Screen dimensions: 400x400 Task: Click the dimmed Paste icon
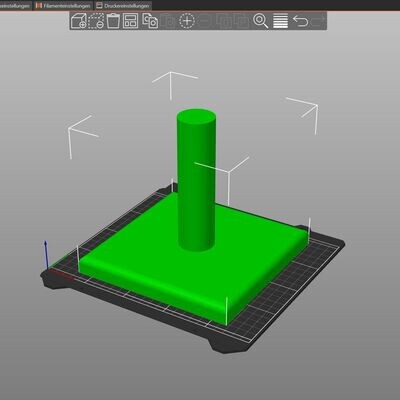click(x=169, y=21)
